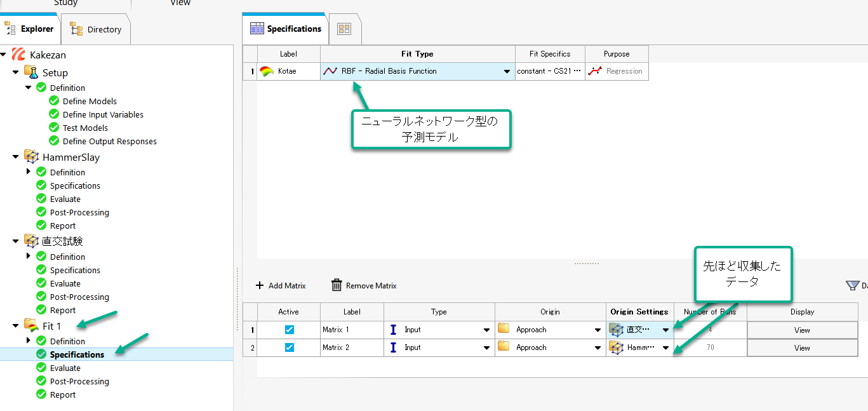Open Specifications under 直交試験
Image resolution: width=868 pixels, height=411 pixels.
[75, 270]
